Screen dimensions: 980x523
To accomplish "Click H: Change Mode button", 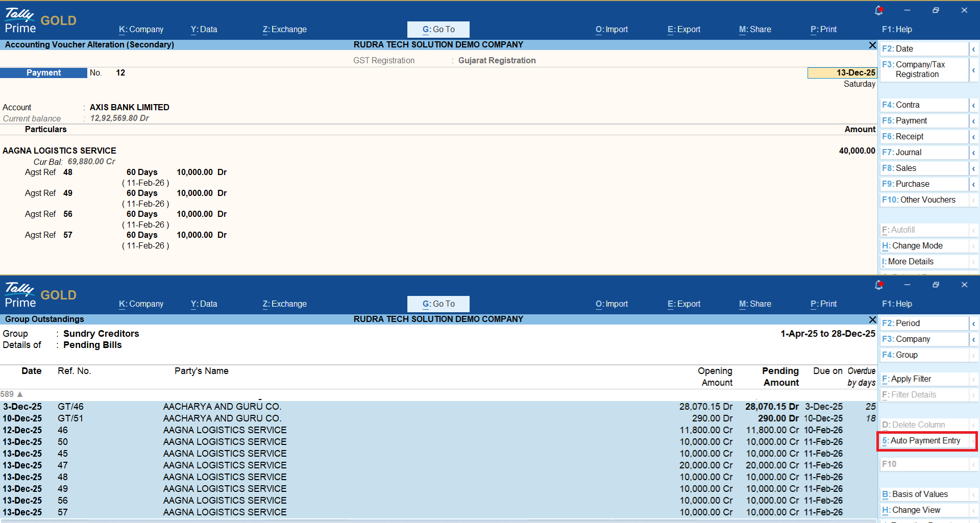I will click(x=924, y=246).
